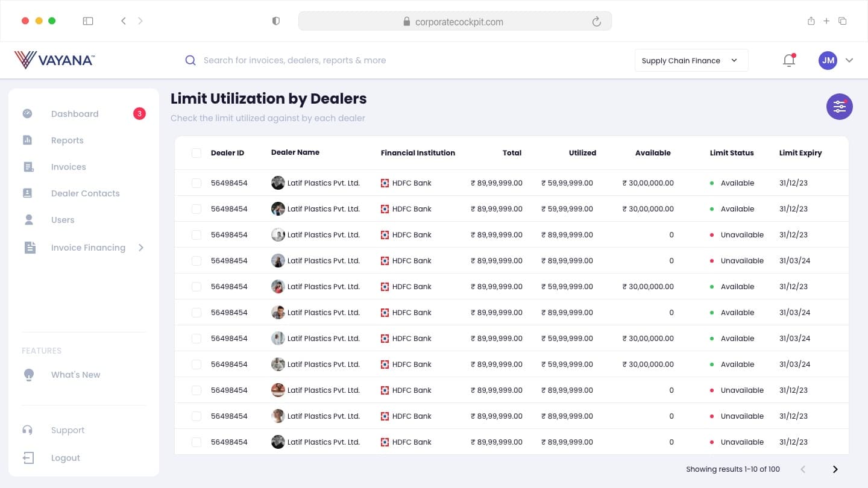Open the Supply Chain Finance dropdown

pos(691,60)
